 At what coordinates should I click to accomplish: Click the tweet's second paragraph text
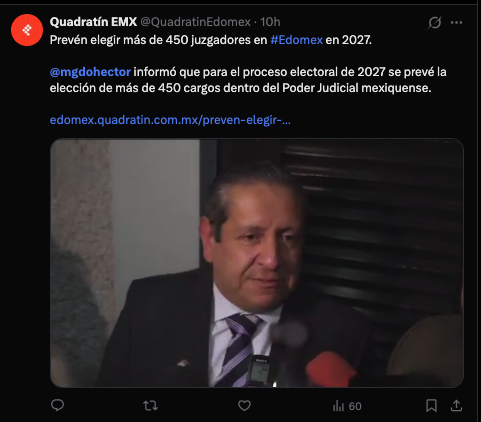[x=248, y=80]
